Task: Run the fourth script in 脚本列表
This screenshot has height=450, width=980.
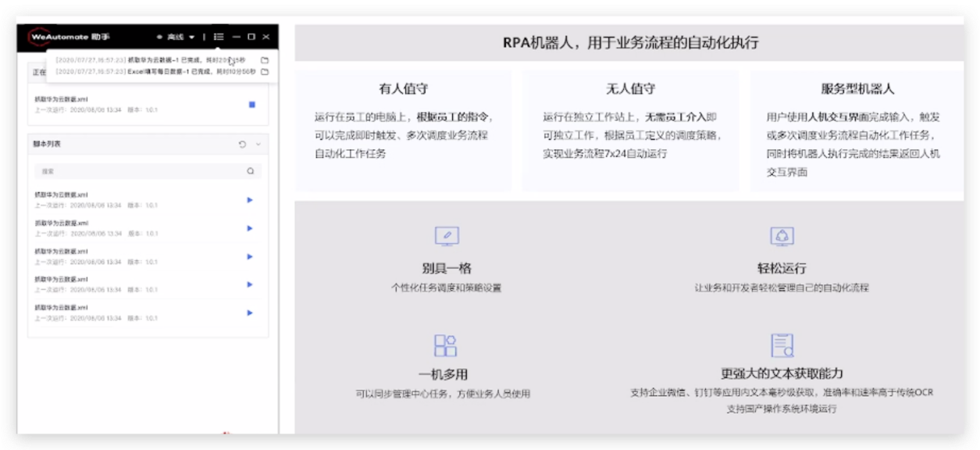Action: [x=250, y=284]
